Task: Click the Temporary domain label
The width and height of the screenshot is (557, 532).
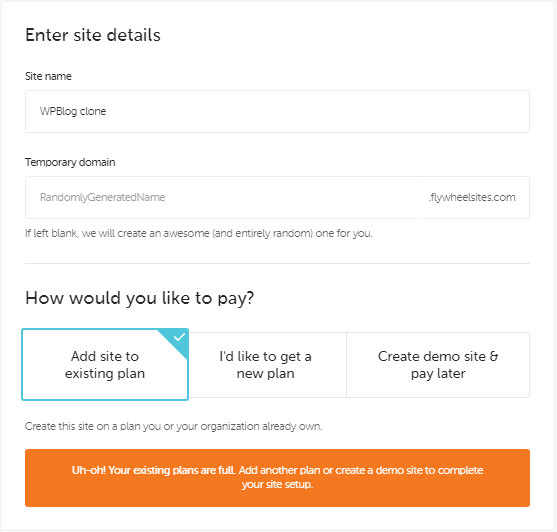Action: pyautogui.click(x=70, y=162)
